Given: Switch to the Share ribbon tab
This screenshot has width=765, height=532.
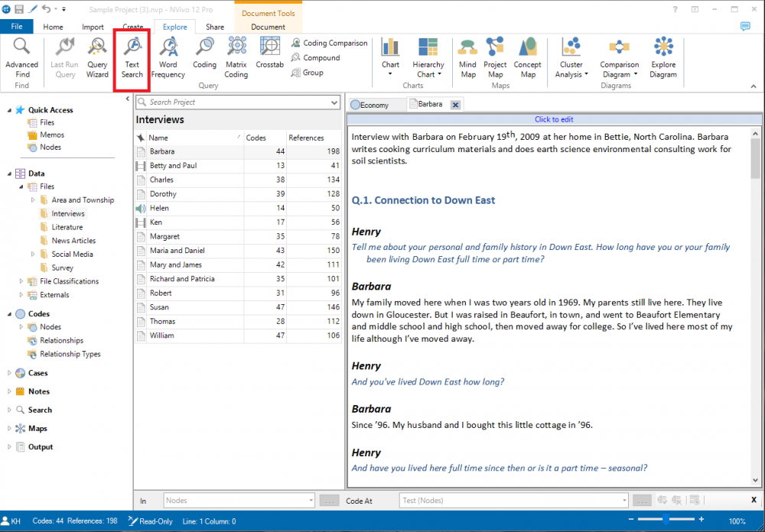Looking at the screenshot, I should click(215, 28).
